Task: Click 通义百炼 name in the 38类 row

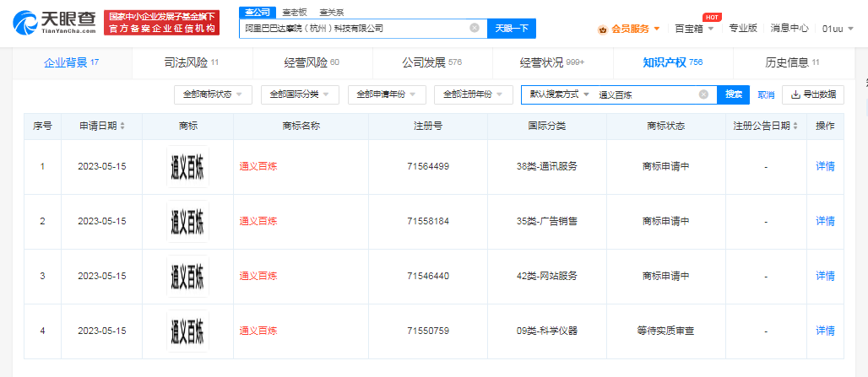Action: pos(258,166)
